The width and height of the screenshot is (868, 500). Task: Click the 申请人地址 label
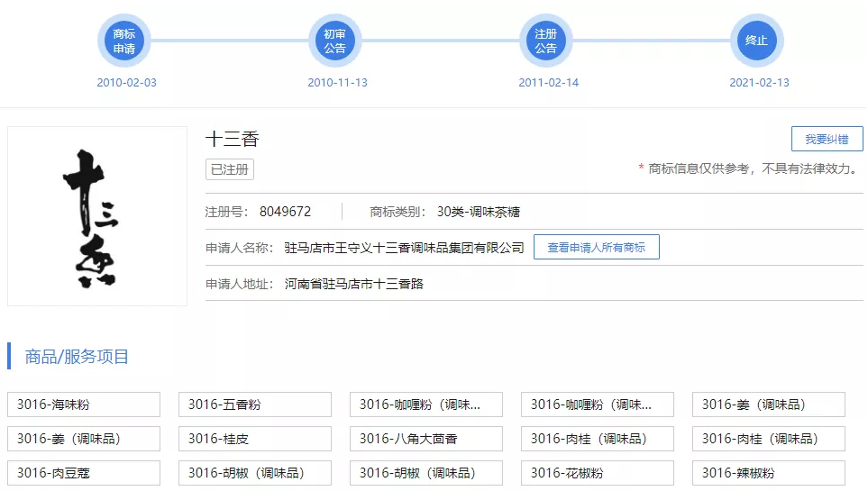tap(239, 285)
